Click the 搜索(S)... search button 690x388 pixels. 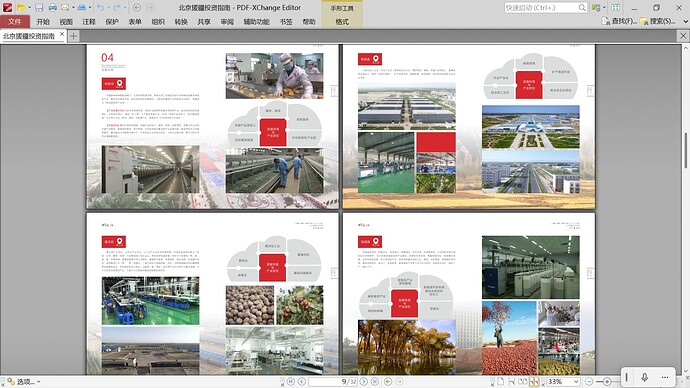(x=658, y=21)
